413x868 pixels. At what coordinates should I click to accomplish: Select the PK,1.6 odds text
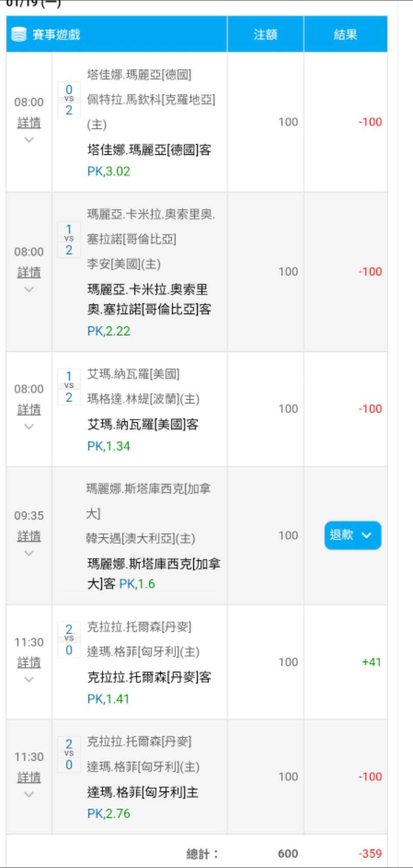coord(137,584)
